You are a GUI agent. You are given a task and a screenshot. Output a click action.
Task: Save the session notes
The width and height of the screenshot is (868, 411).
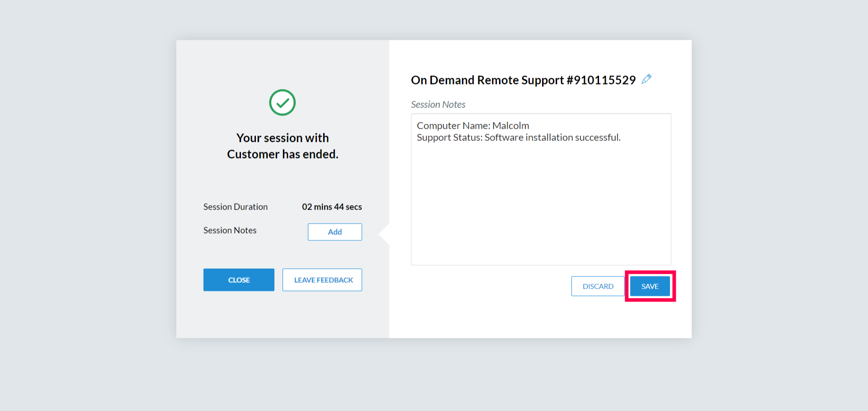click(x=650, y=286)
